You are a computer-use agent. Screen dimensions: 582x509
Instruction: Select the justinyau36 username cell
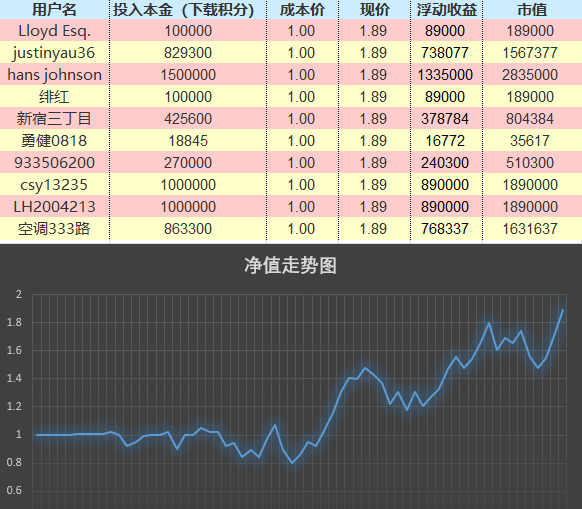click(54, 52)
